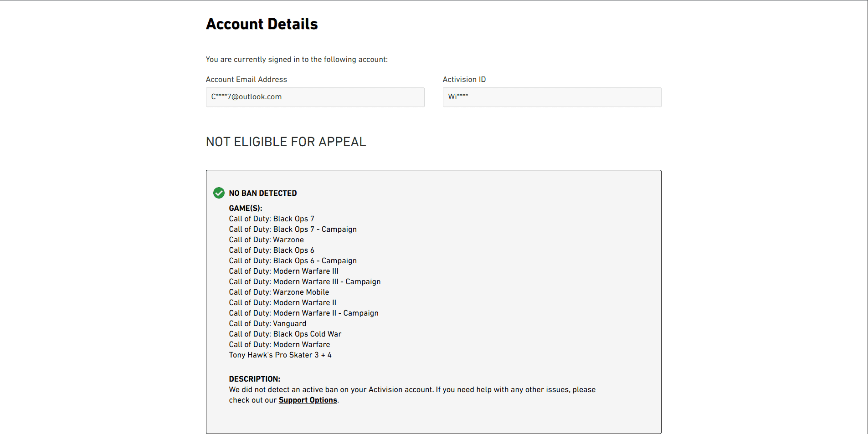This screenshot has height=434, width=868.
Task: Select Tony Hawk's Pro Skater 3 + 4
Action: [x=280, y=355]
